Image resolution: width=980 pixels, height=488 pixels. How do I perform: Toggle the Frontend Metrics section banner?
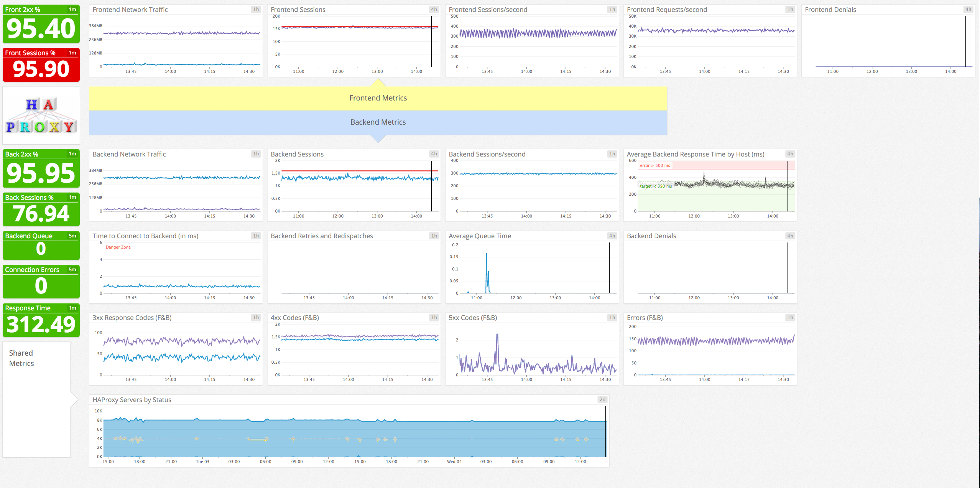[x=378, y=98]
